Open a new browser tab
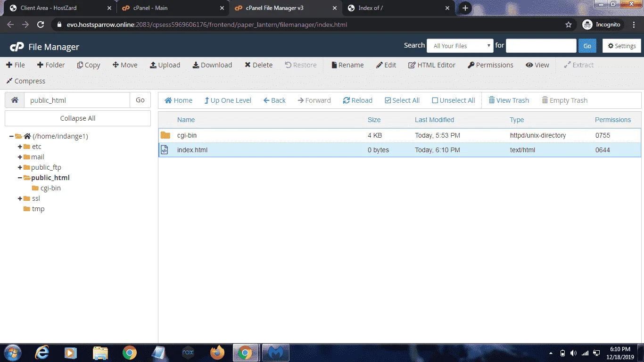 (x=465, y=8)
